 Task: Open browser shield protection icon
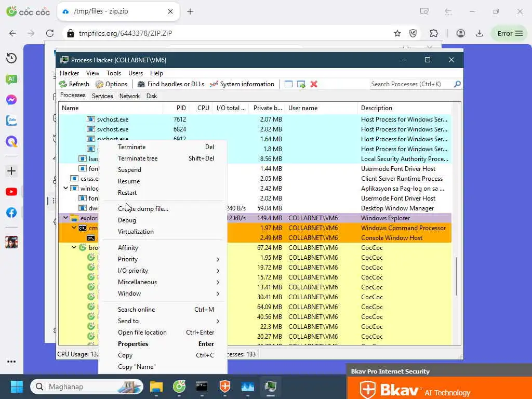click(x=413, y=33)
